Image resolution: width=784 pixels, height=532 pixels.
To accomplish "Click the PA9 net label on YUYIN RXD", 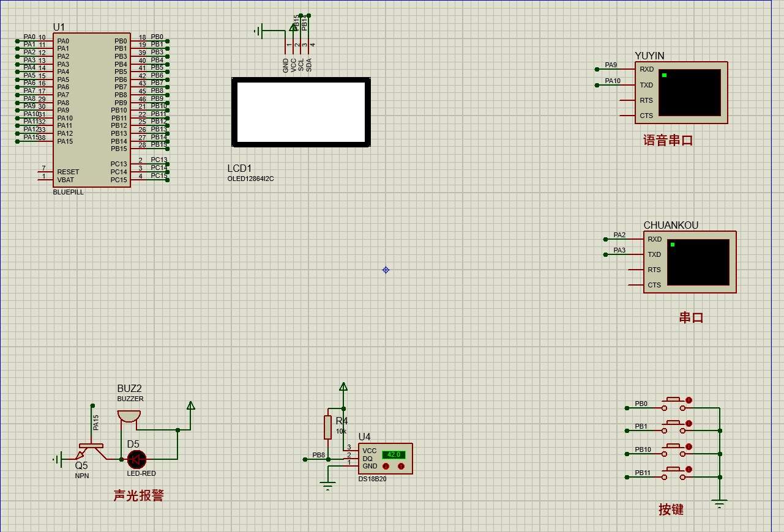I will [x=611, y=65].
